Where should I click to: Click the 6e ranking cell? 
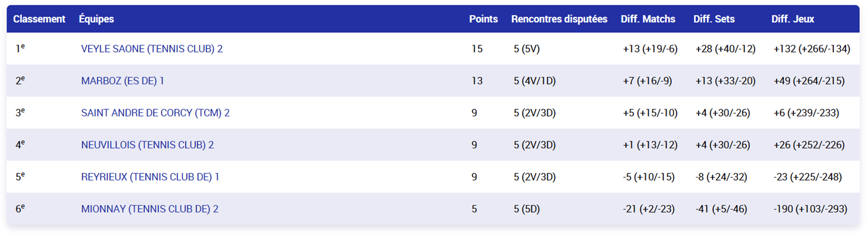point(20,209)
